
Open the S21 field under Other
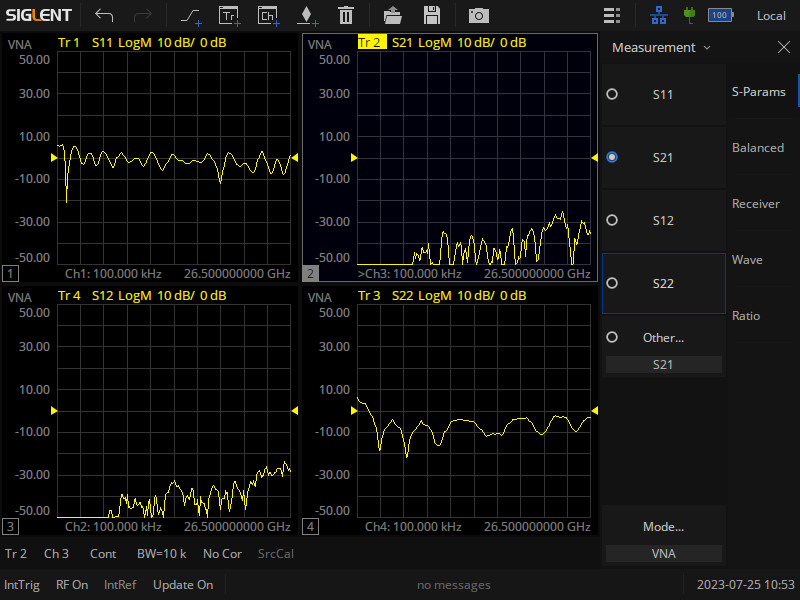[x=663, y=365]
